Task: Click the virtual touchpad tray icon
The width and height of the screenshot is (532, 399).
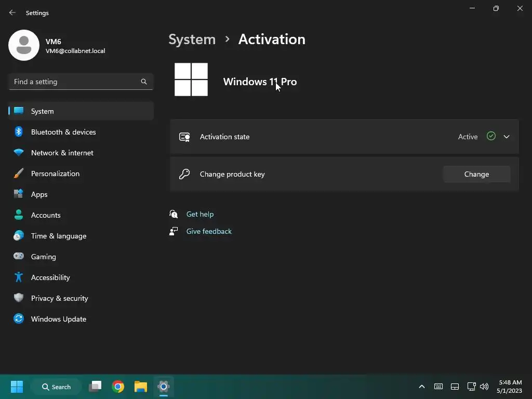Action: [455, 387]
